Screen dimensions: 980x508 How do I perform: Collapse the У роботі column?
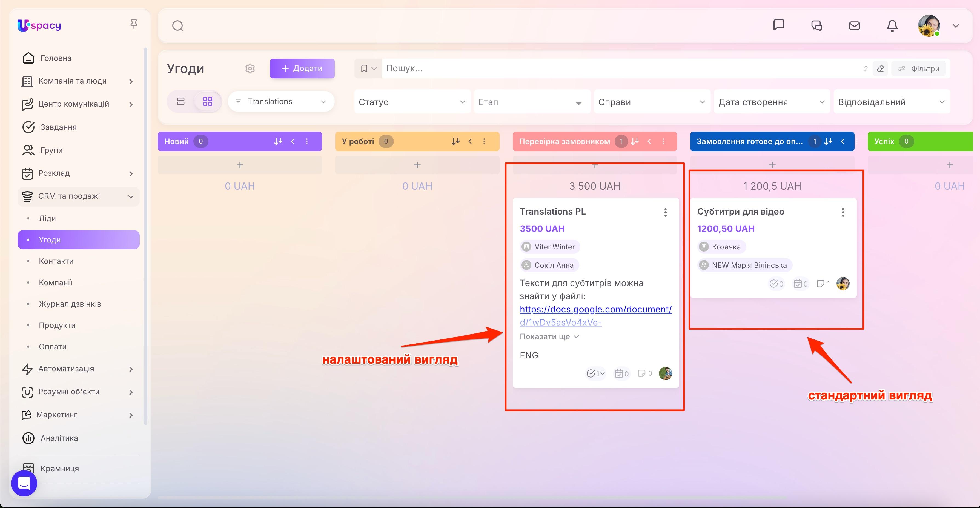coord(470,141)
